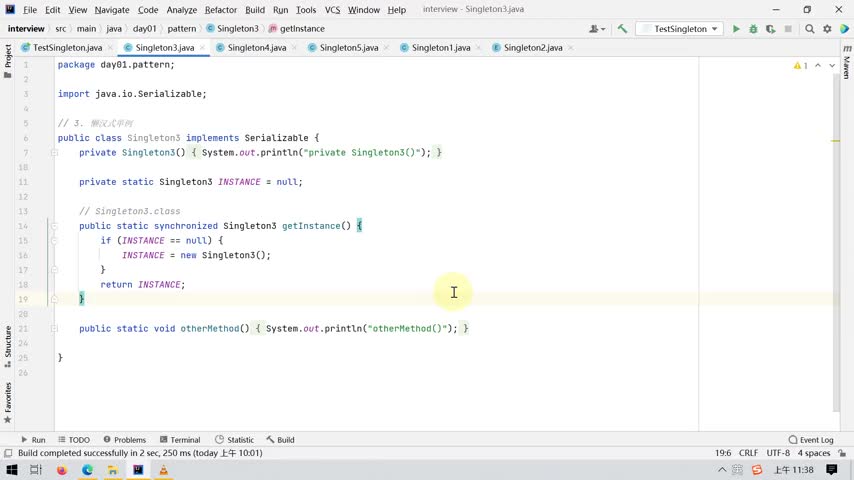Open File Explorer from the taskbar
The image size is (854, 480).
coord(113,470)
